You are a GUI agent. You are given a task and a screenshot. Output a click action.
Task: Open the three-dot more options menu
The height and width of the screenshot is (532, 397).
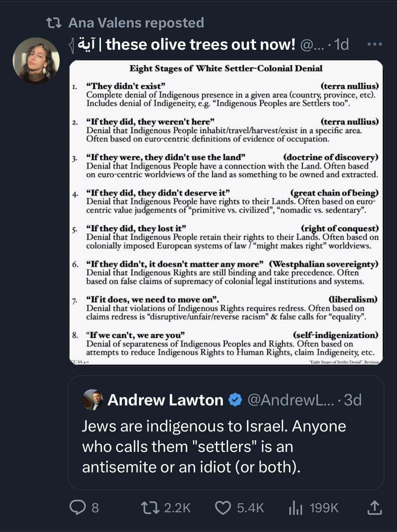(374, 44)
